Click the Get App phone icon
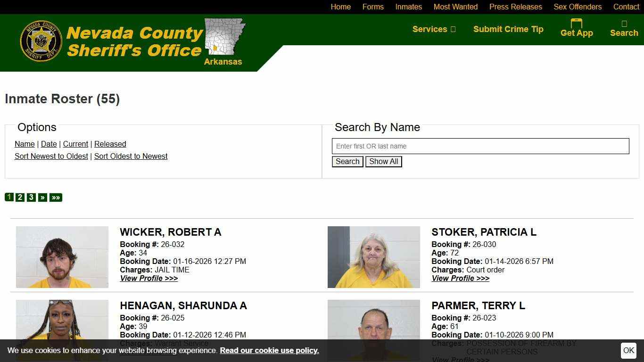The height and width of the screenshot is (362, 644). 576,23
